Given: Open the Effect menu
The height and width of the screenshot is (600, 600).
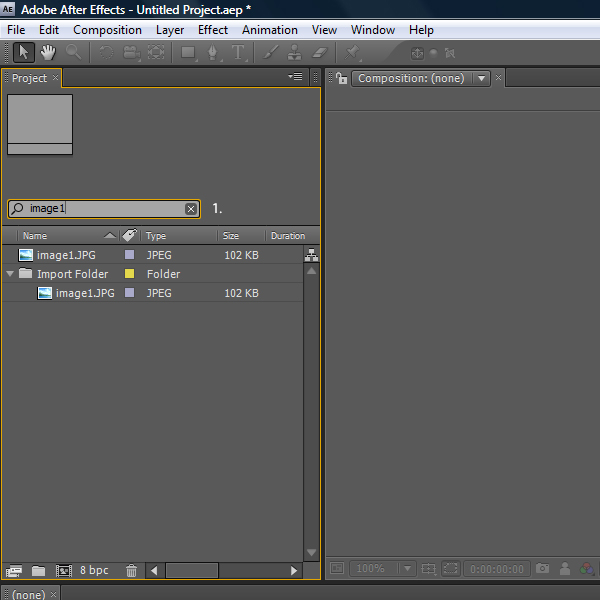Looking at the screenshot, I should 213,30.
